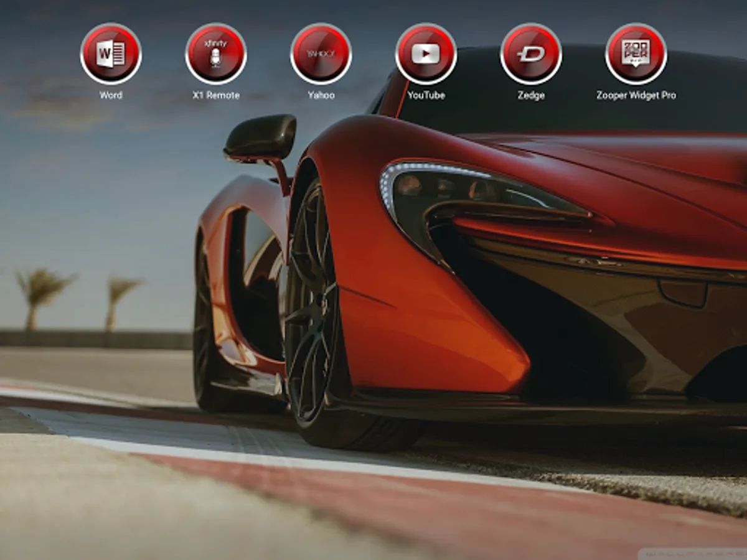
Task: Click the blurred watermark text in corner
Action: coord(692,553)
